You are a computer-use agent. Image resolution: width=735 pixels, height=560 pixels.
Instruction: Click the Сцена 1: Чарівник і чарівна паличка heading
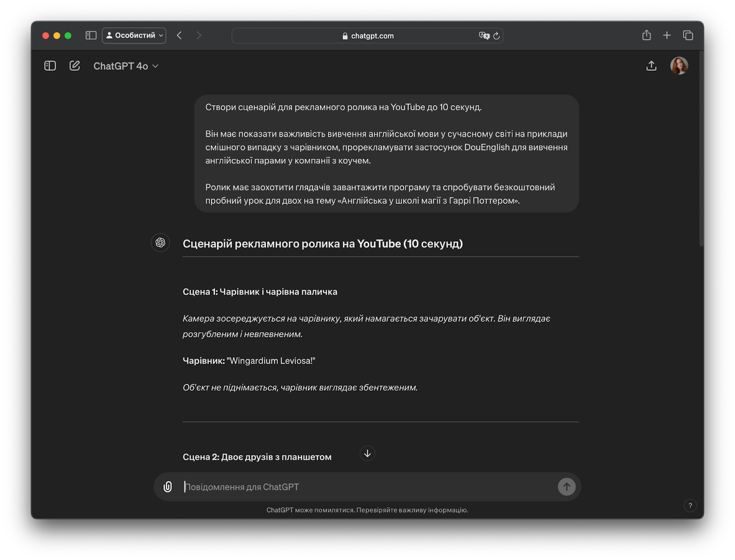coord(260,292)
